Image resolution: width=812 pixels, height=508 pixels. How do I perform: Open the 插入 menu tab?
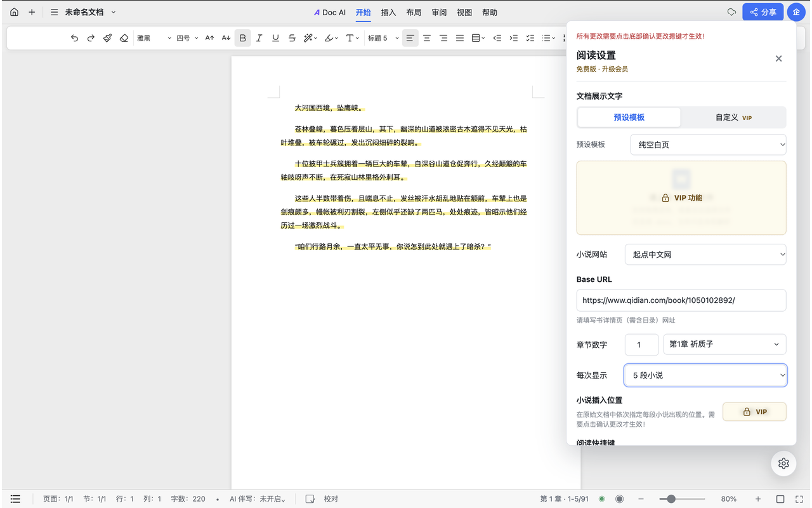(x=388, y=12)
